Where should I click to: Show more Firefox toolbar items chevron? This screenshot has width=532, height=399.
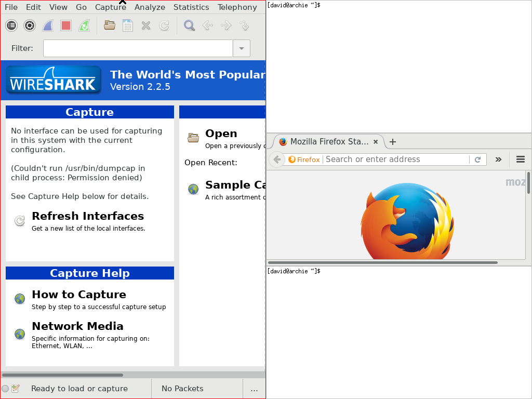coord(498,159)
